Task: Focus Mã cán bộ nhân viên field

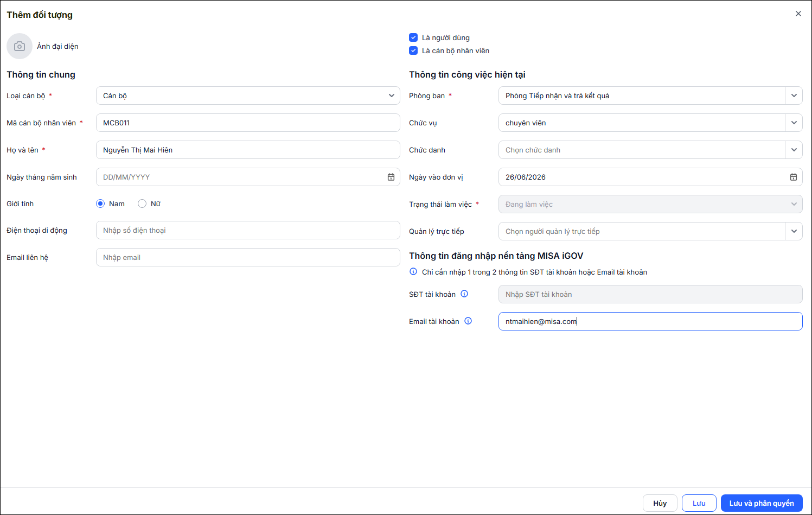Action: (248, 123)
